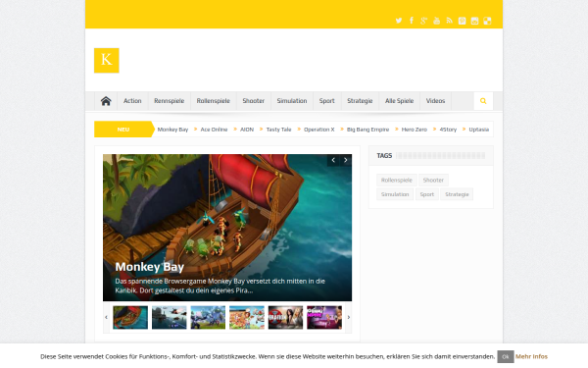The width and height of the screenshot is (588, 368).
Task: Open the RSS feed icon
Action: (449, 21)
